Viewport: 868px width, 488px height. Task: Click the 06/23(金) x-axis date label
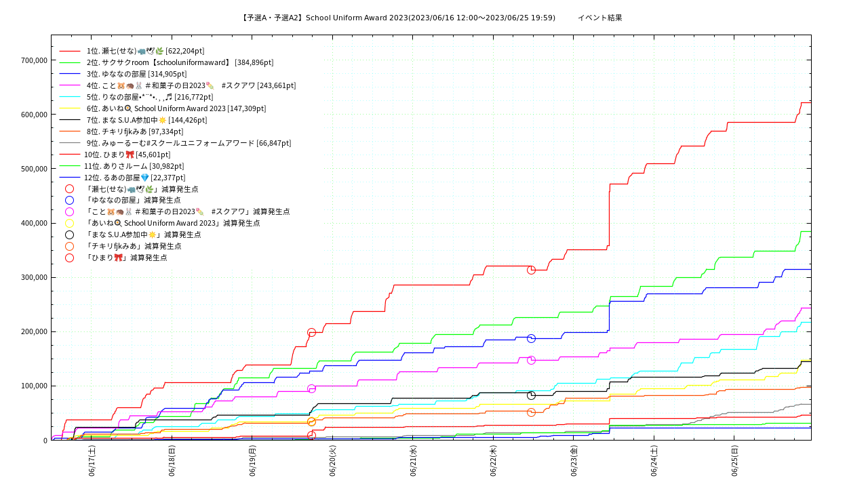pos(574,461)
